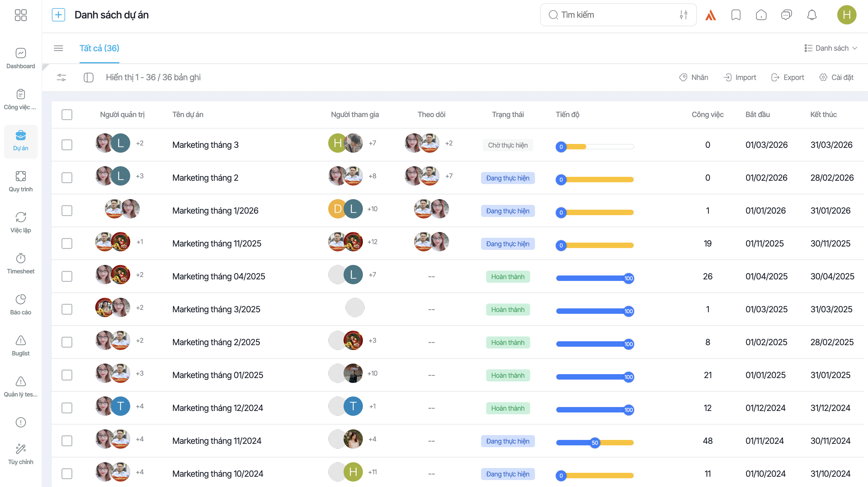868x487 pixels.
Task: Select the checkbox for Marketing tháng 3
Action: pos(67,145)
